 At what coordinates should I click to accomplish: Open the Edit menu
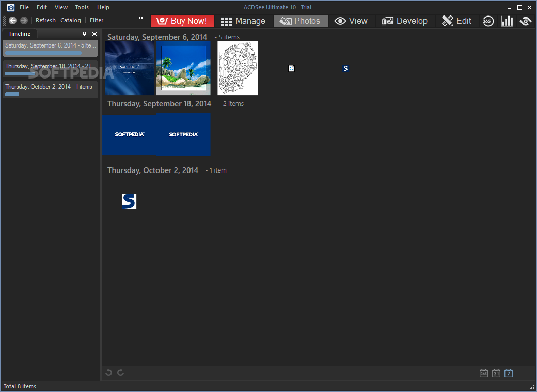point(42,7)
